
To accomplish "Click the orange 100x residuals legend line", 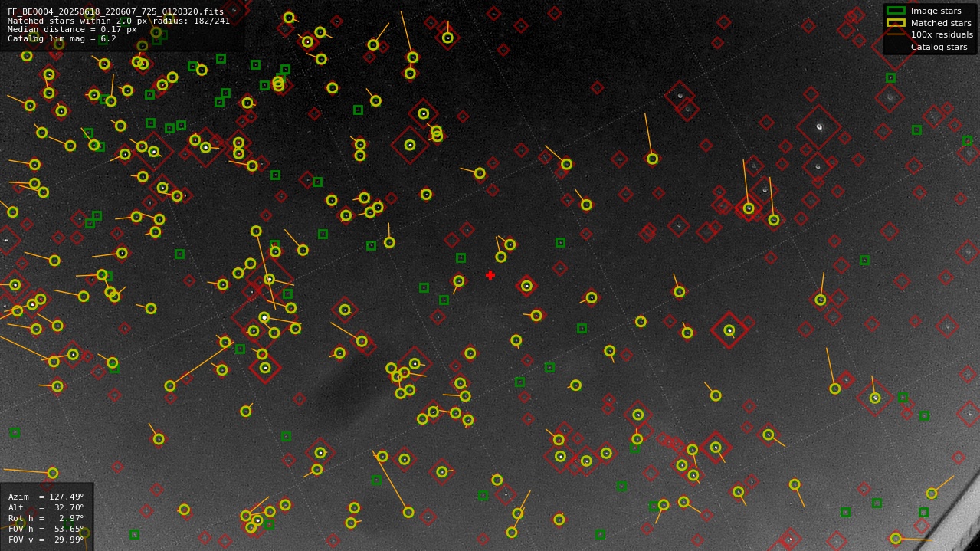I will [x=896, y=34].
